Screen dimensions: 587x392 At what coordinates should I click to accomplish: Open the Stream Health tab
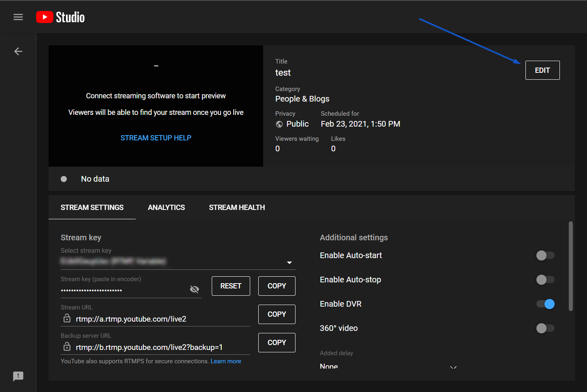pyautogui.click(x=237, y=208)
